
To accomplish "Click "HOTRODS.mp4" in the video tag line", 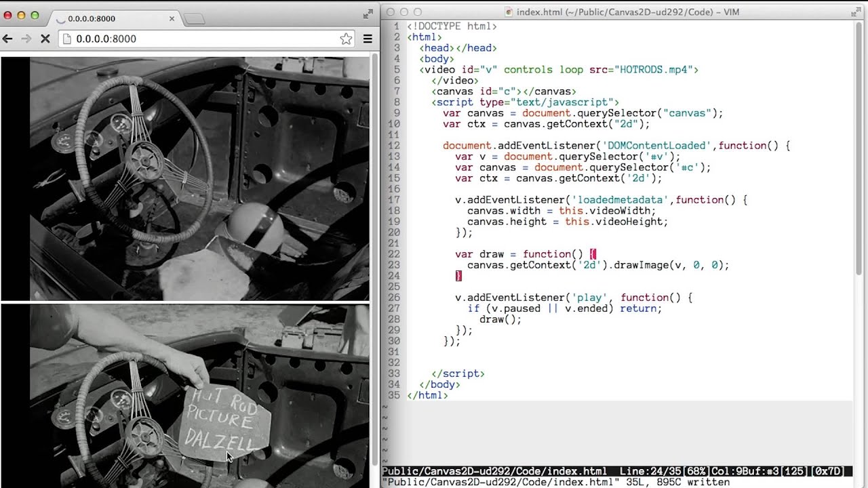I will [654, 70].
